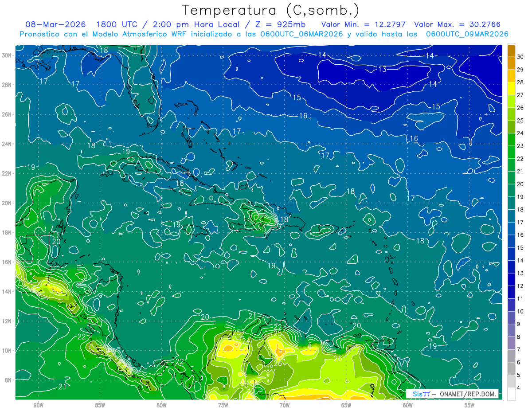Click the latitude label 30N
Viewport: 532px width, 411px height.
pos(7,55)
